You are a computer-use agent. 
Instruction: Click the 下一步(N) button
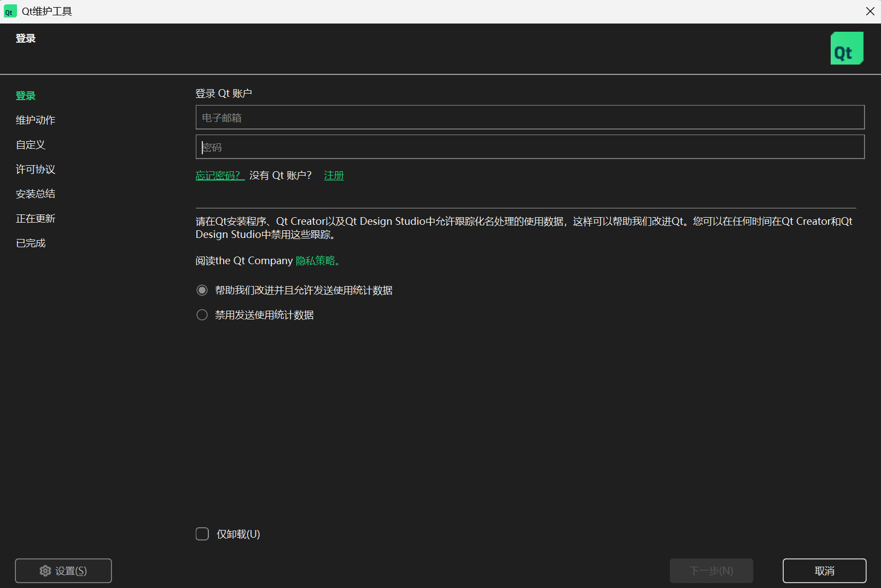click(711, 571)
